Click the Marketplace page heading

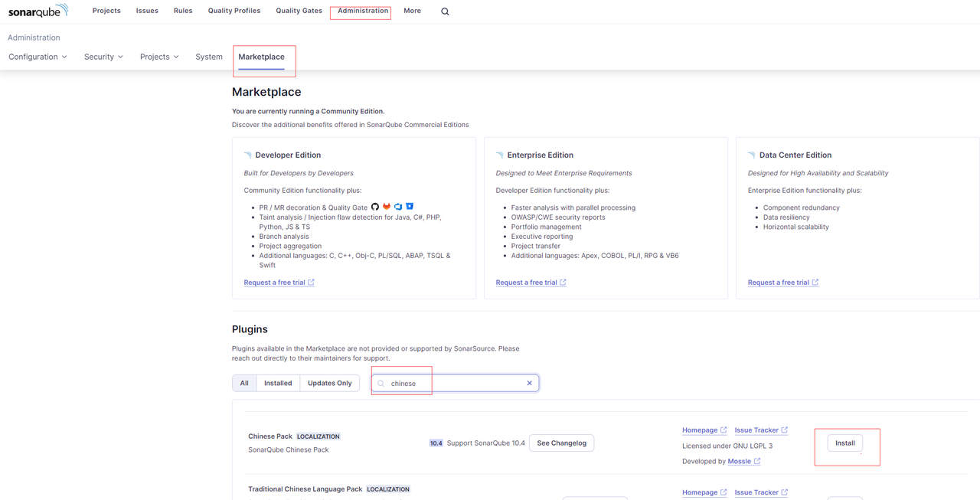(266, 92)
